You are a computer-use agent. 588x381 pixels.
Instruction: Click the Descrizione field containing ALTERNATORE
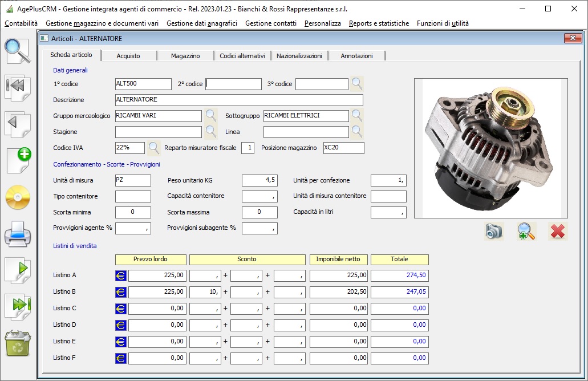click(x=239, y=100)
